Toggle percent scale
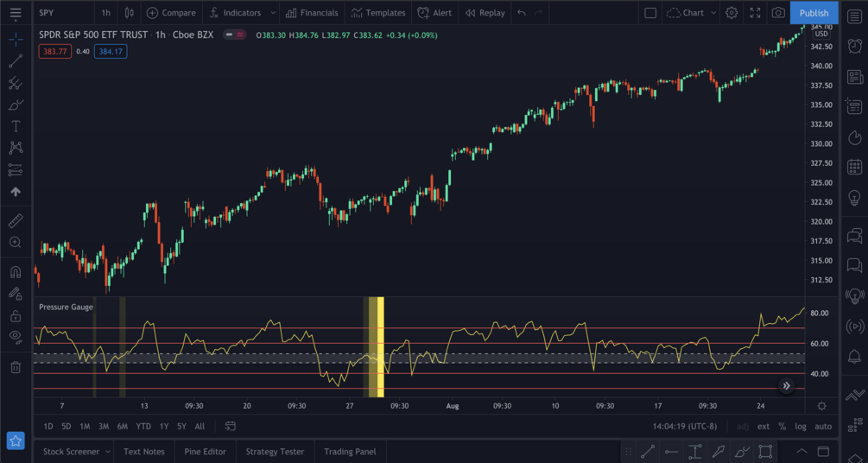The image size is (868, 463). coord(782,427)
